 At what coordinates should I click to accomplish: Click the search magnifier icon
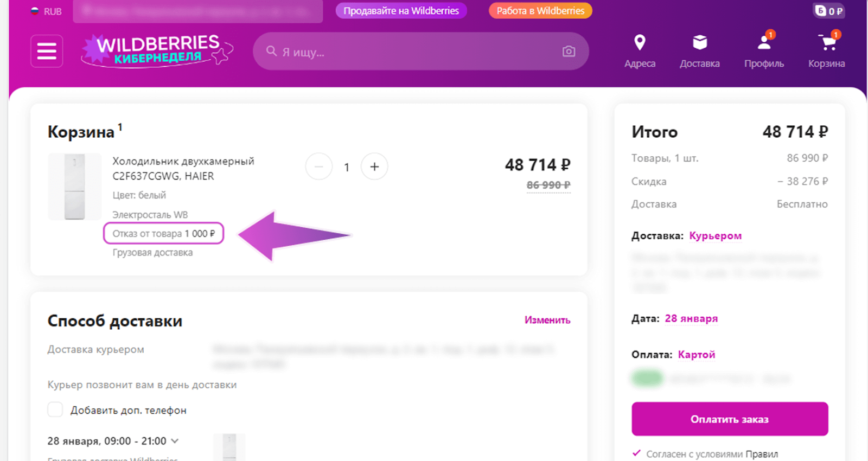[271, 51]
